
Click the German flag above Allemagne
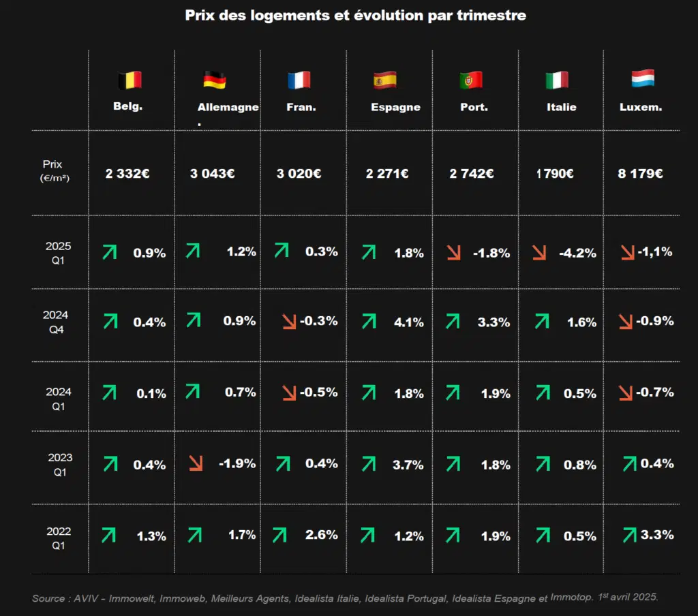click(215, 80)
